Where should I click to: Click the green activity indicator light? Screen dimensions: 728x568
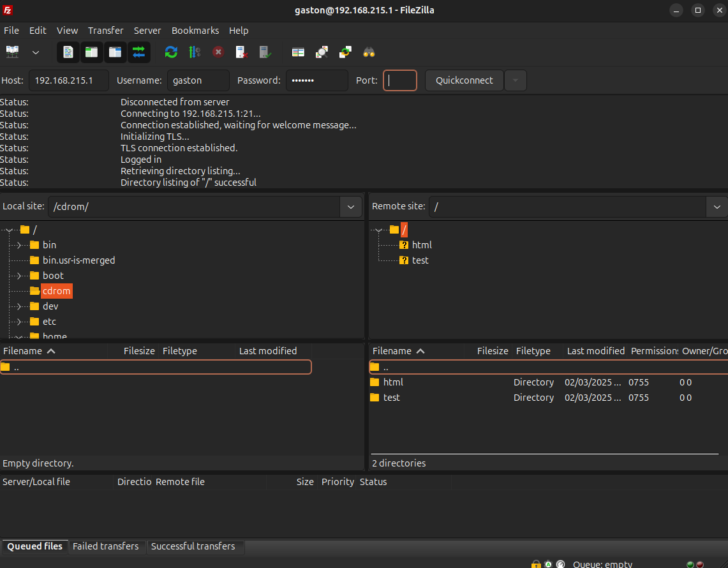(x=690, y=565)
